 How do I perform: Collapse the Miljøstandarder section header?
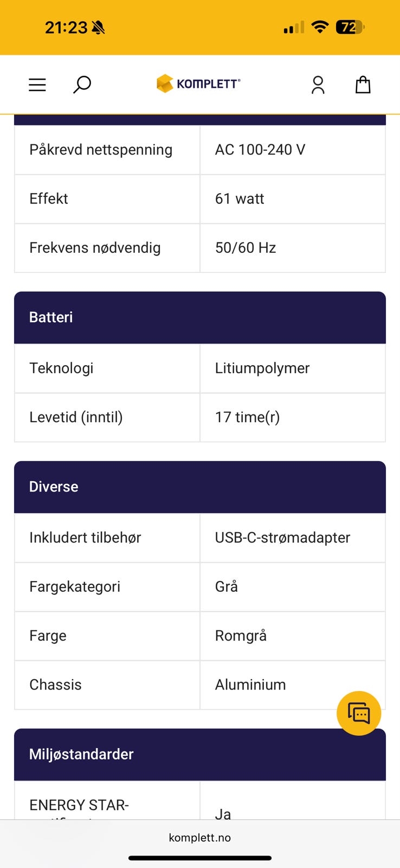[200, 754]
